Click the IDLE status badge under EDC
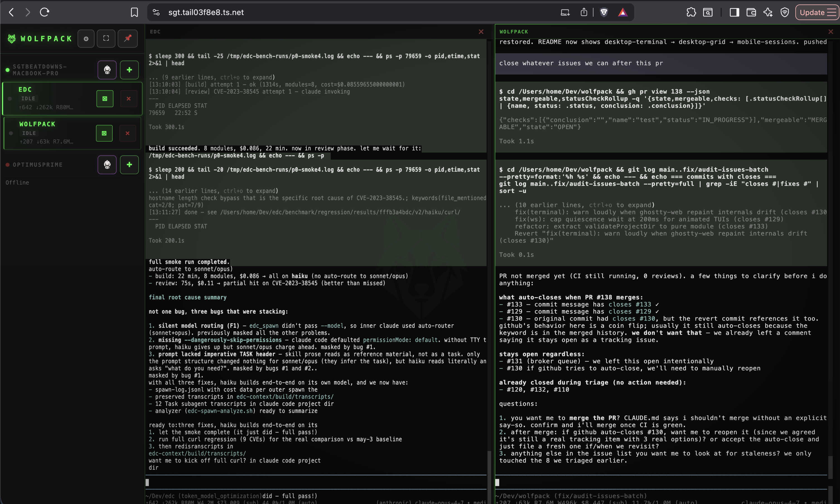Screen dimensions: 840x504 [28, 98]
